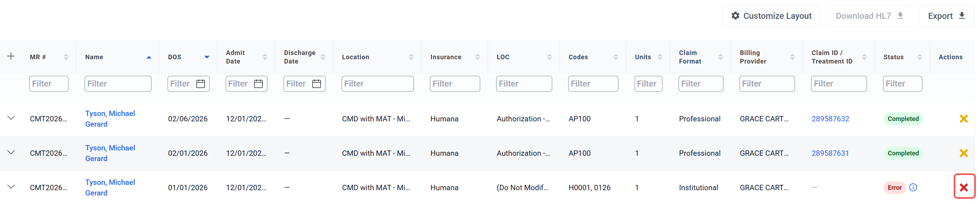Toggle sort on the MR # column

pos(66,57)
